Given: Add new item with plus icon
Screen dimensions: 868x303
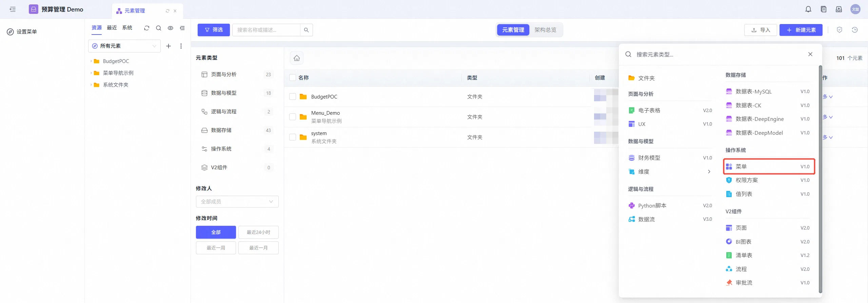Looking at the screenshot, I should pyautogui.click(x=169, y=46).
